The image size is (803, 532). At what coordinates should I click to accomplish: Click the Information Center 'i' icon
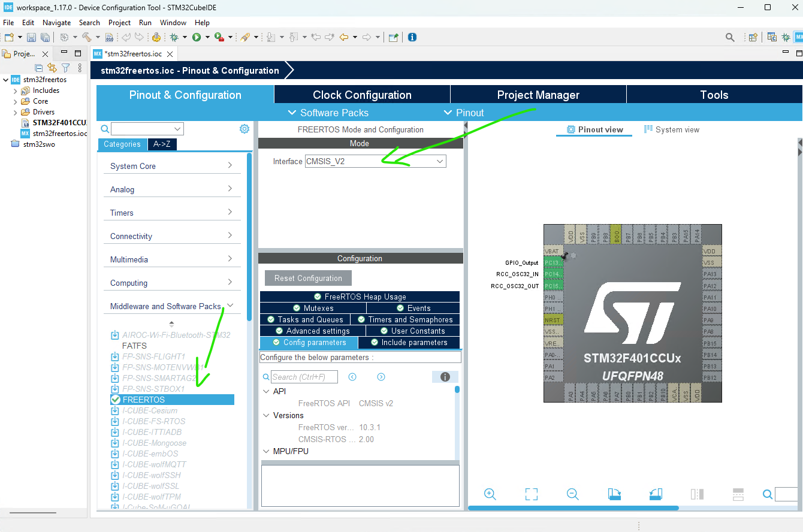pos(412,37)
